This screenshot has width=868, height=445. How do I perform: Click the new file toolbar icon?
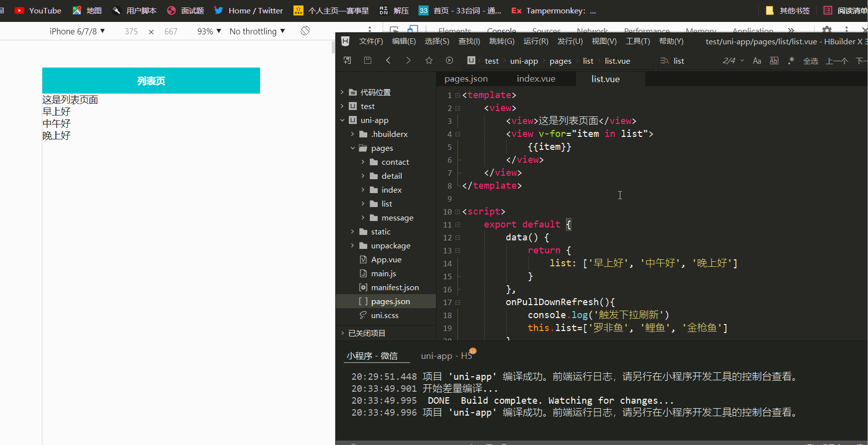[347, 60]
